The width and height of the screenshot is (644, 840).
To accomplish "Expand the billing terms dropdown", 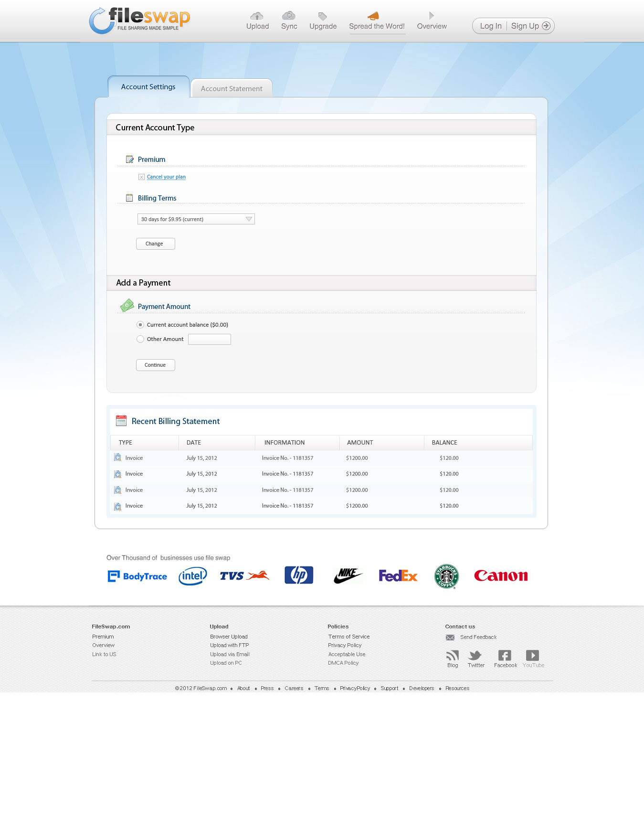I will click(196, 219).
